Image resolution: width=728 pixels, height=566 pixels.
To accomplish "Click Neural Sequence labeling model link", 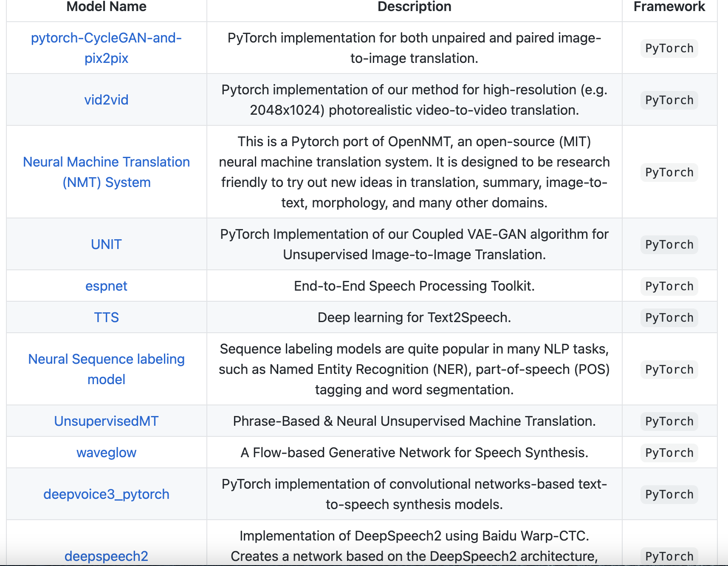I will click(x=106, y=369).
